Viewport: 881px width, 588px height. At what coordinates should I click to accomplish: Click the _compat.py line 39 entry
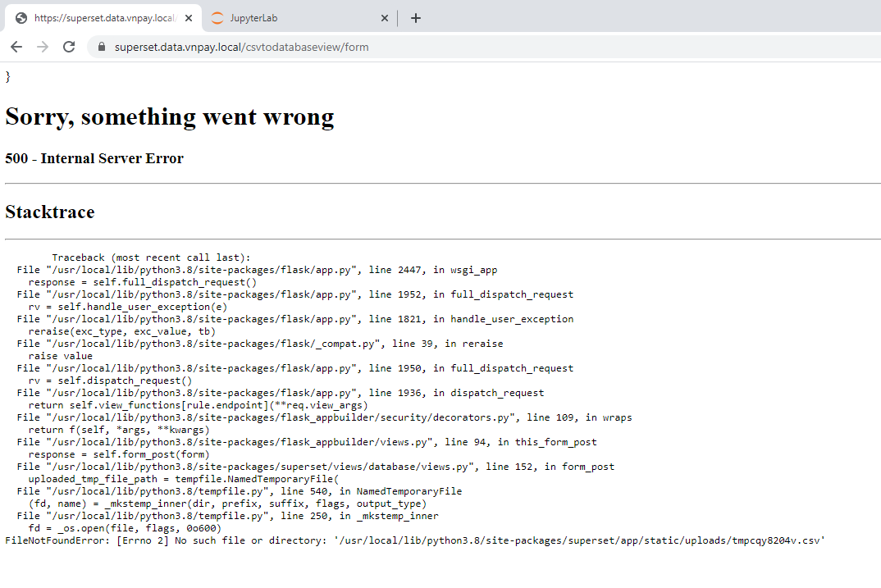coord(259,344)
